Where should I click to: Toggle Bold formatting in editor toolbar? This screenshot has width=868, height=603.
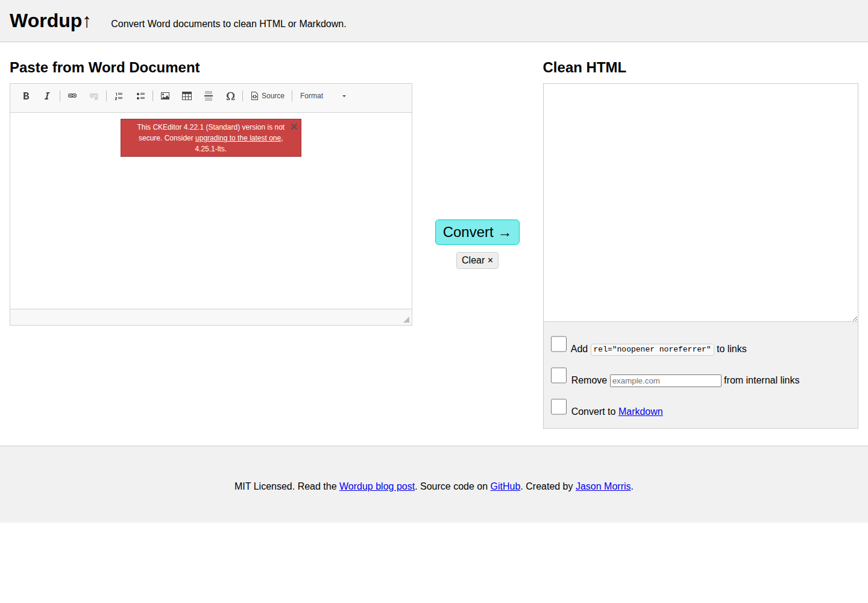[x=26, y=96]
